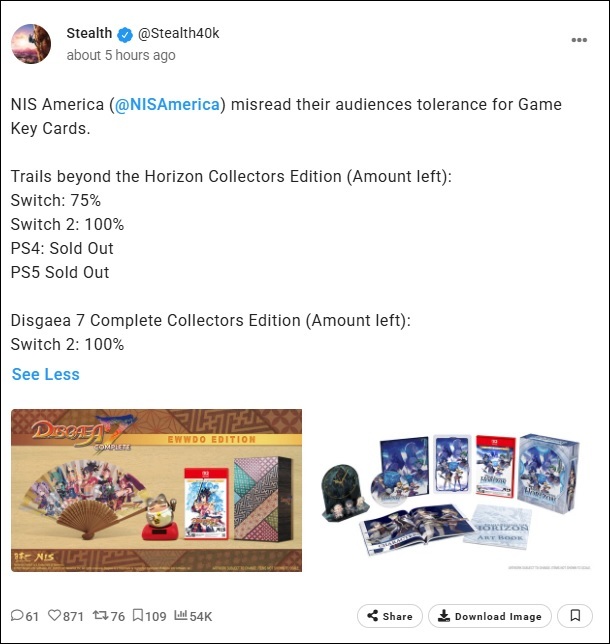Image resolution: width=610 pixels, height=644 pixels.
Task: Open the @NISAmerica mention link
Action: [167, 104]
